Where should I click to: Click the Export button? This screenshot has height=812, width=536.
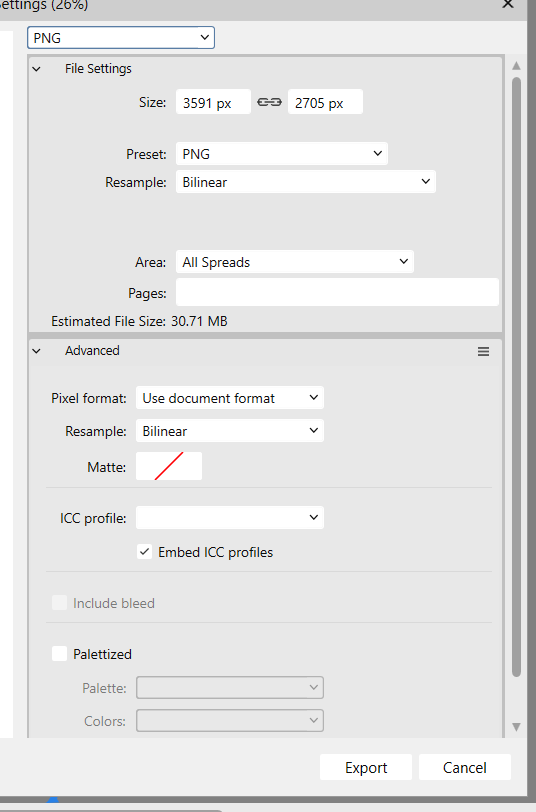pyautogui.click(x=366, y=767)
